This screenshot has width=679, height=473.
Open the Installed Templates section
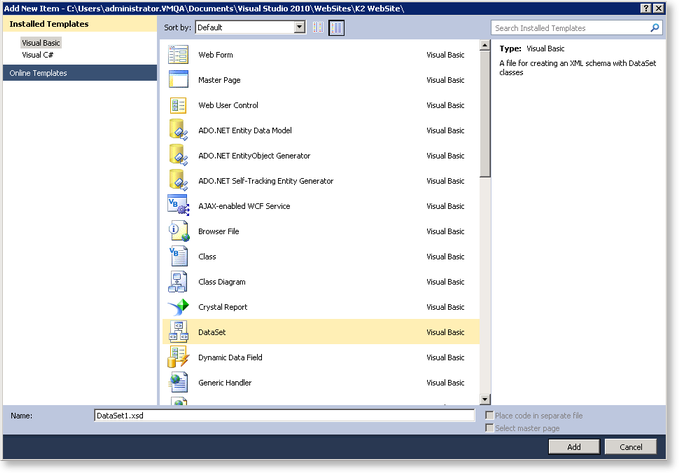click(80, 24)
